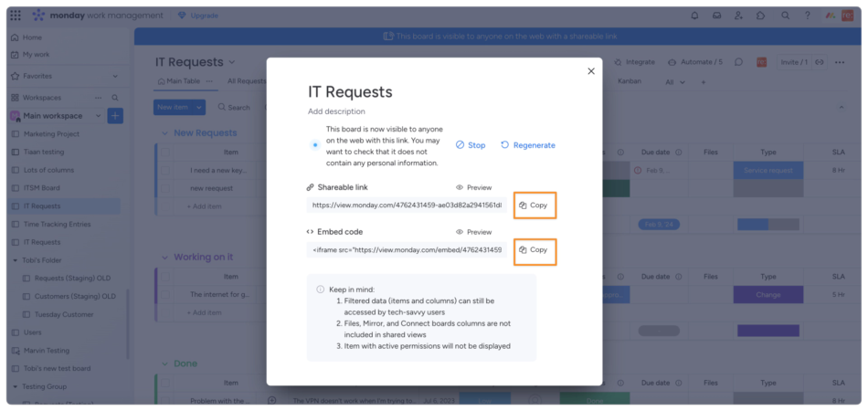Copy the shareable link
868x411 pixels.
pyautogui.click(x=535, y=205)
